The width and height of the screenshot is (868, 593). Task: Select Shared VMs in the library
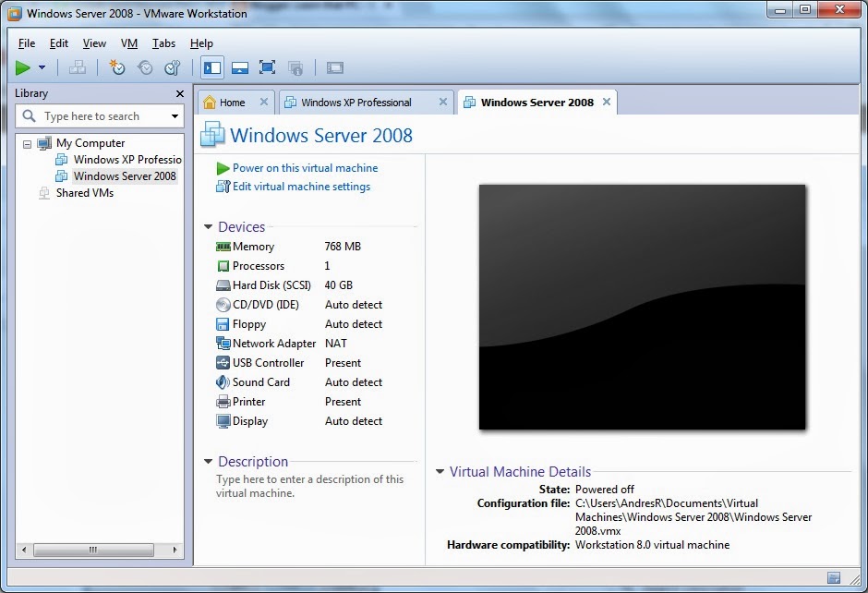point(85,193)
